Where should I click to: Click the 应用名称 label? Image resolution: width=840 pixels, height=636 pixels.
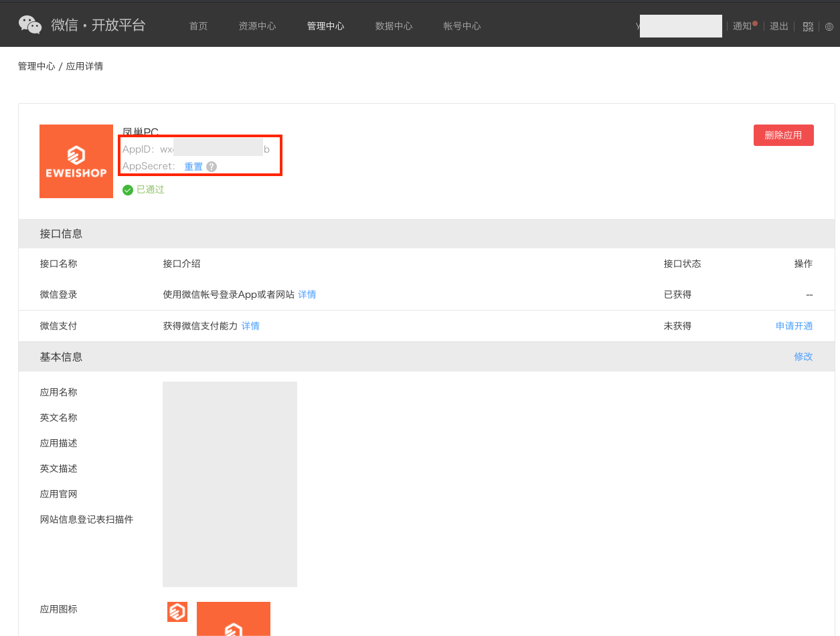59,392
